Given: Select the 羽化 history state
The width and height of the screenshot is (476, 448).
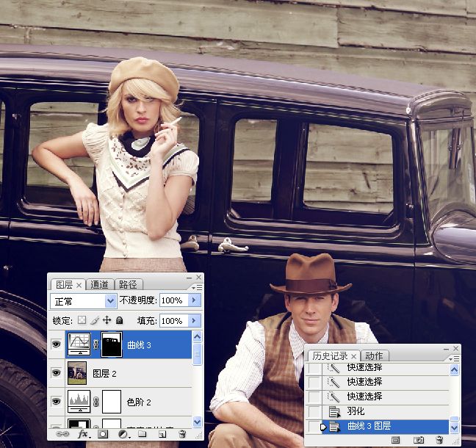Looking at the screenshot, I should 356,411.
